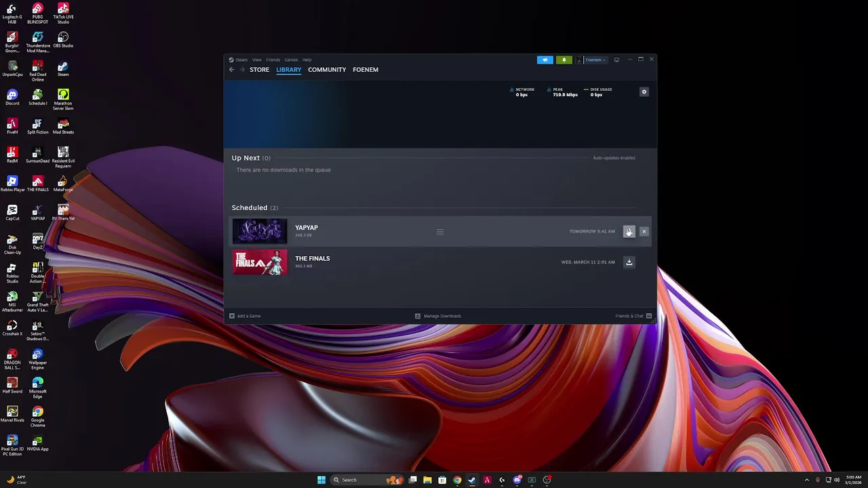
Task: Open File Explorer from the taskbar
Action: [427, 480]
